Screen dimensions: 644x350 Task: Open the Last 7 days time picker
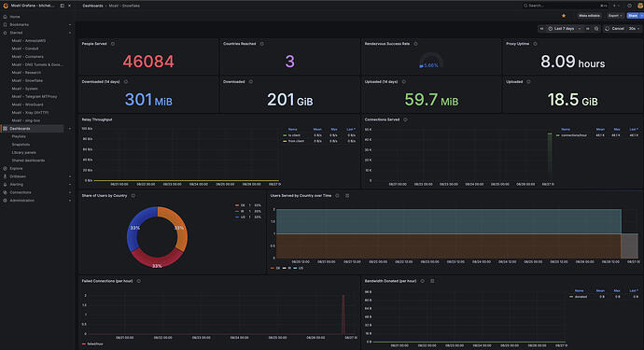[565, 29]
